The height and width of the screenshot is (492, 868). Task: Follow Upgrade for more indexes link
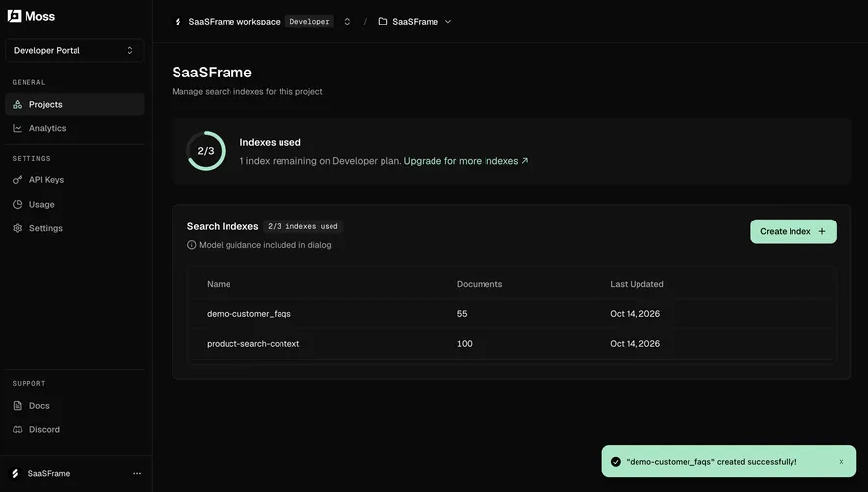pyautogui.click(x=466, y=161)
